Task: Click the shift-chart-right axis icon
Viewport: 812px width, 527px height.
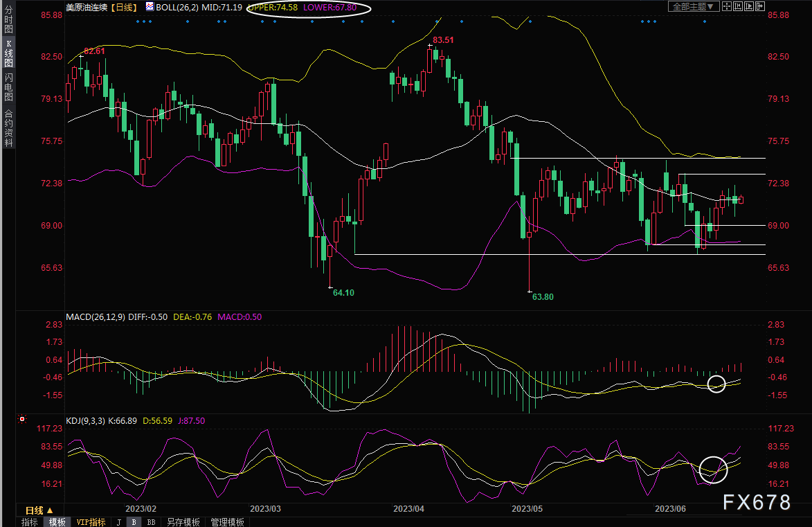Action: click(x=749, y=6)
